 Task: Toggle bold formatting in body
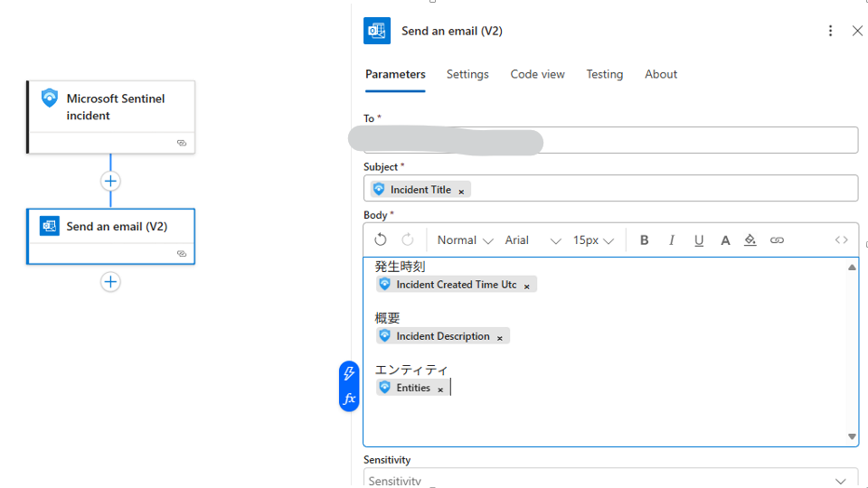(x=645, y=240)
